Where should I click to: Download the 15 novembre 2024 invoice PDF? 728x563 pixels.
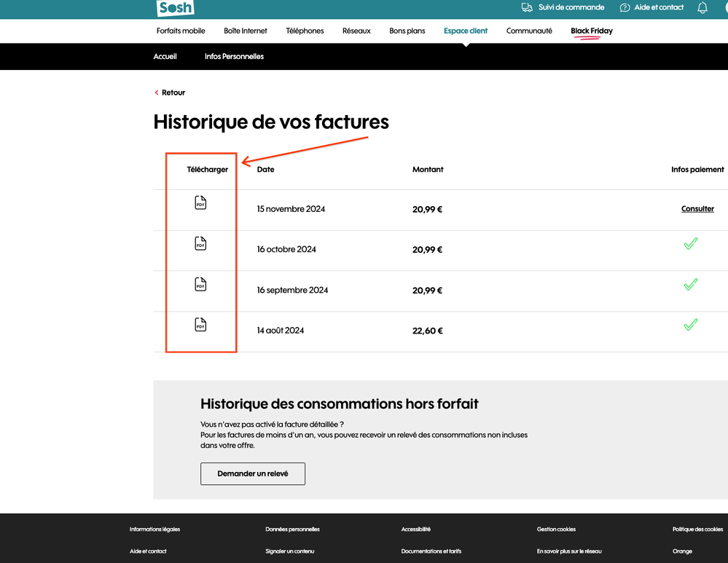click(x=200, y=203)
